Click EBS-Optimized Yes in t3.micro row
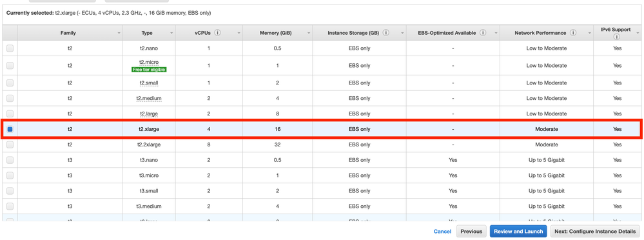This screenshot has height=240, width=644. (453, 175)
